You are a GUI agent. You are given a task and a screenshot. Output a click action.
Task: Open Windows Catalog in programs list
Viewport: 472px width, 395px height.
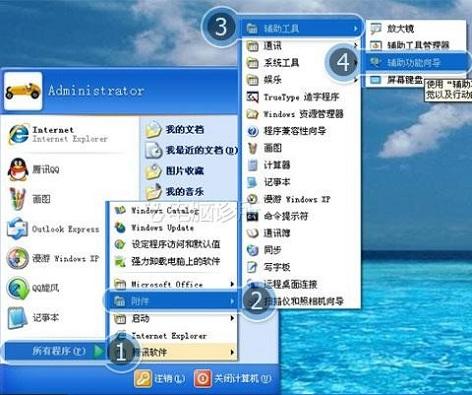coord(157,210)
